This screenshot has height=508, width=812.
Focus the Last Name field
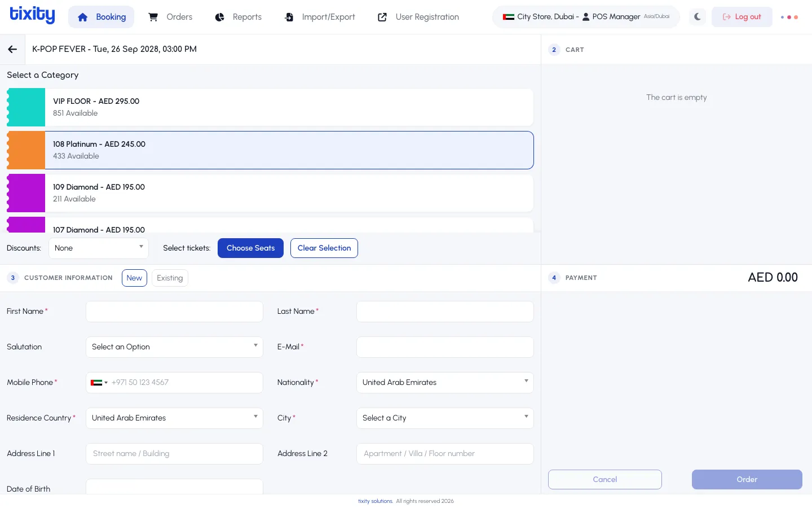pos(445,312)
